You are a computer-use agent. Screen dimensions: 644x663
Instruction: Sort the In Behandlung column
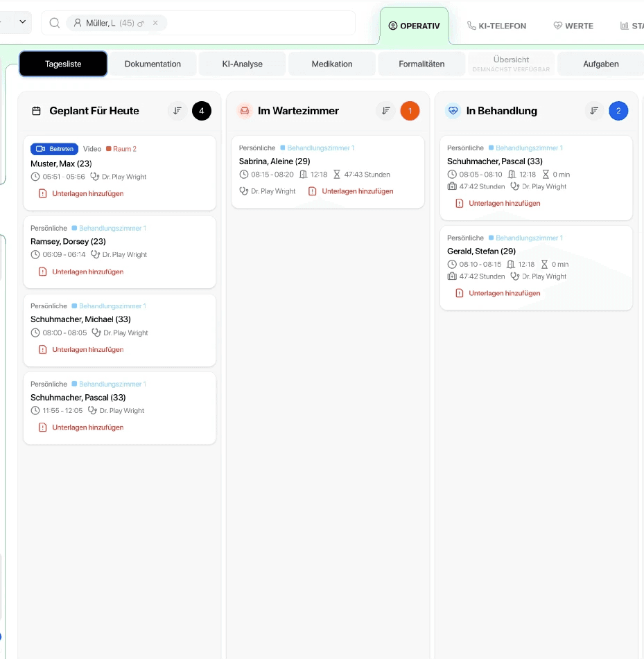click(x=594, y=111)
